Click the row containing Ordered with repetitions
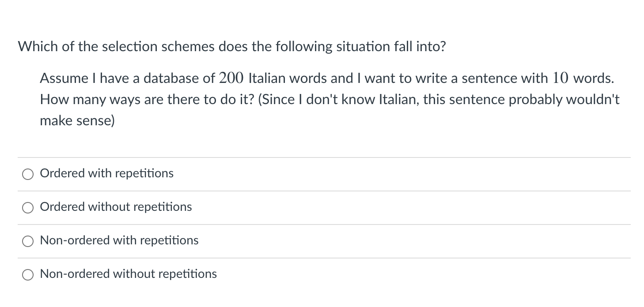Viewport: 644px width, 307px height. (x=309, y=174)
